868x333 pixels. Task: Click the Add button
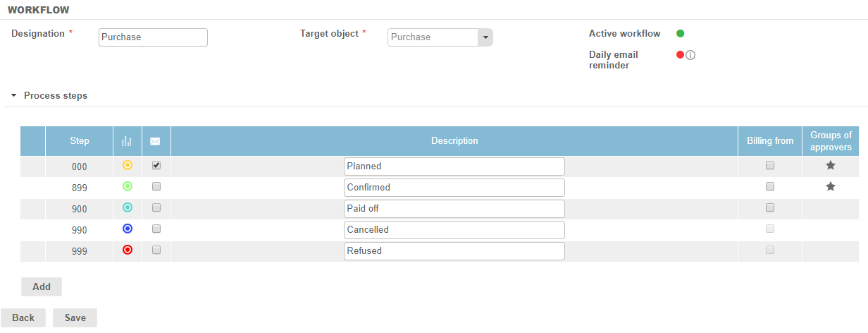pyautogui.click(x=42, y=286)
